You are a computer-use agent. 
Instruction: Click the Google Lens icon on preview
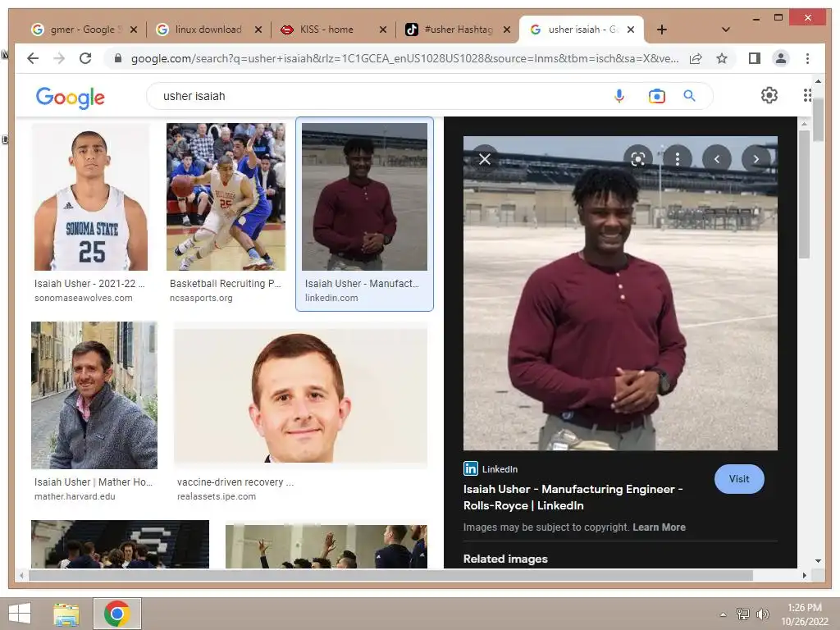[x=638, y=159]
